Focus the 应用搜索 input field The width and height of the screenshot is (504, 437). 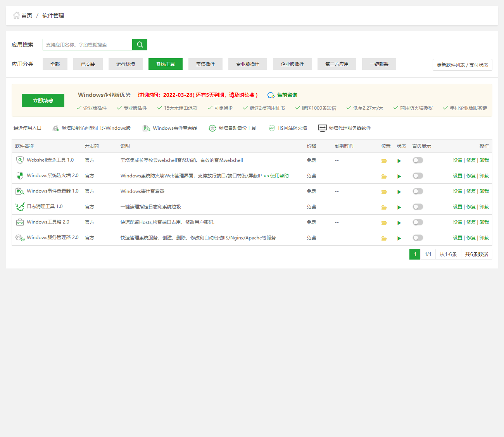pyautogui.click(x=88, y=45)
